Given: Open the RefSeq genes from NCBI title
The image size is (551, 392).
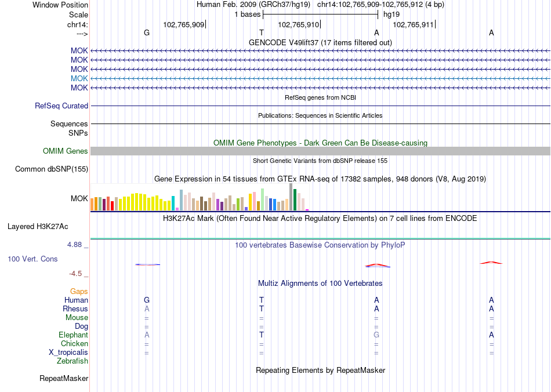Looking at the screenshot, I should click(x=320, y=97).
